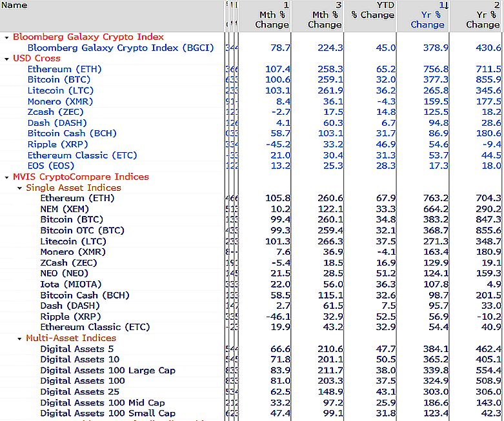Open Ripple (XRP) under USD Cross
This screenshot has height=421, width=504.
click(57, 144)
